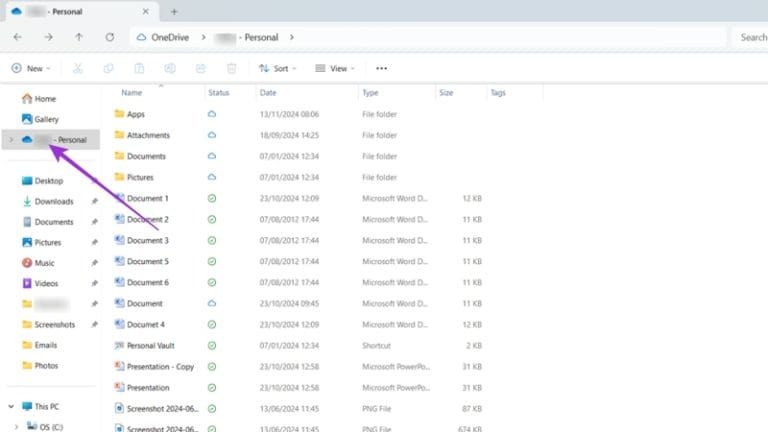Expand chevron after Personal breadcrumb

291,37
